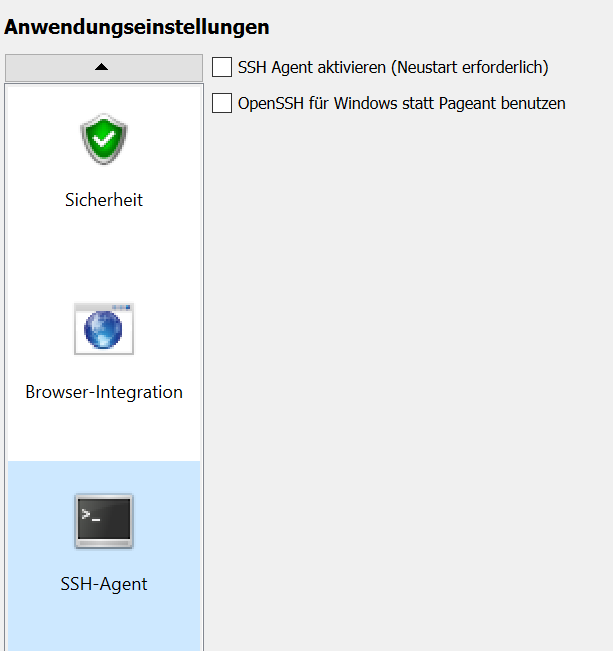
Task: Click the blue globe in the browser window icon
Action: coord(103,330)
